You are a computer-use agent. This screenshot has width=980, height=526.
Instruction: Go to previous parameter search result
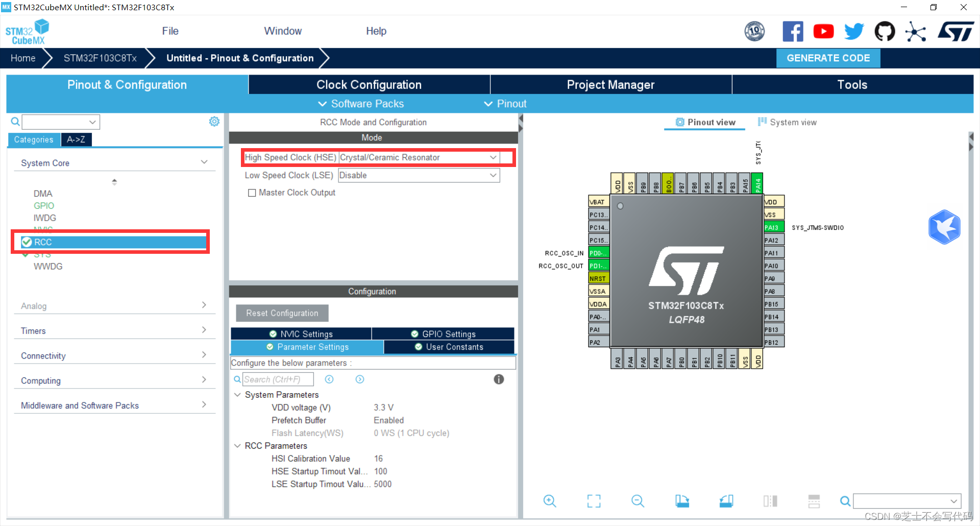tap(329, 379)
